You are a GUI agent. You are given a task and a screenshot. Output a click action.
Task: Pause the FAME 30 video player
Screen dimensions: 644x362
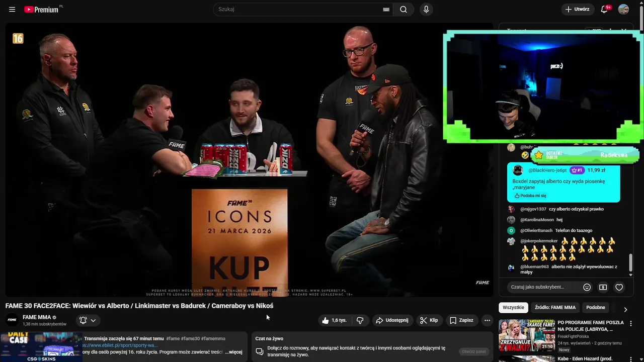point(249,159)
